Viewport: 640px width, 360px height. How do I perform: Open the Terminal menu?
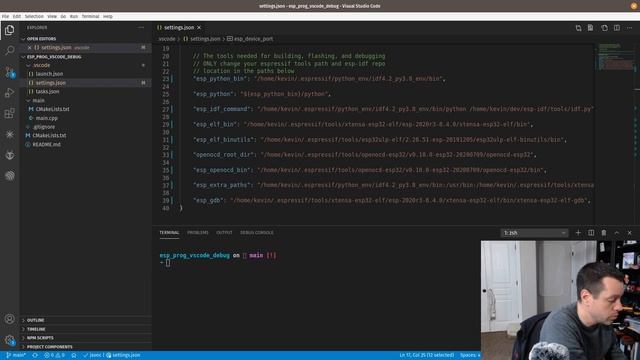(90, 16)
